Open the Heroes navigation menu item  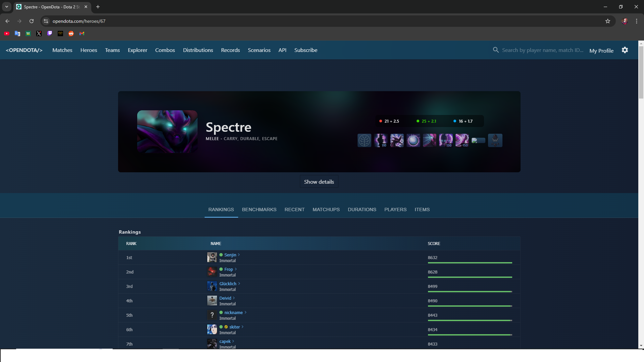pos(89,50)
